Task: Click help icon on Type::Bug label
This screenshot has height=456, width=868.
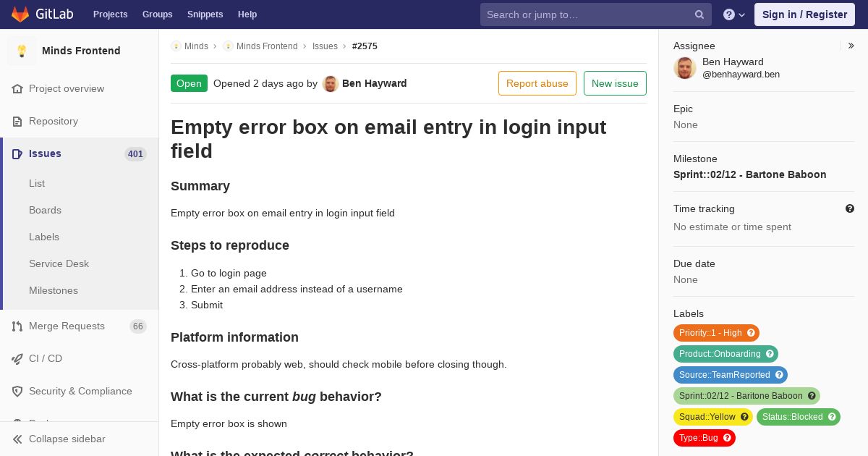Action: pyautogui.click(x=727, y=438)
